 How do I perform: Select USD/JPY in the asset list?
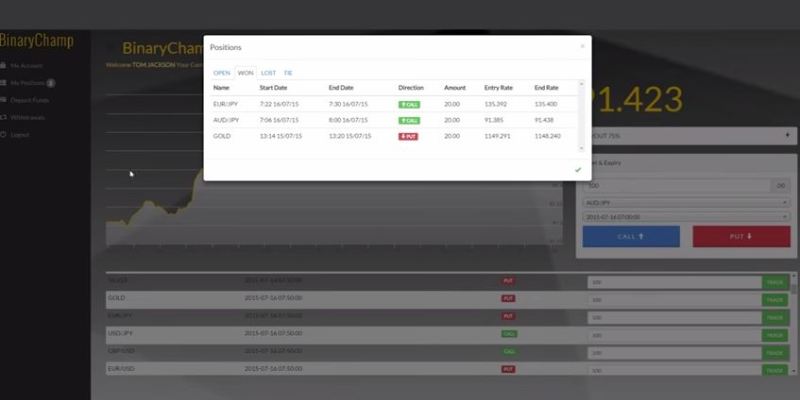coord(120,333)
